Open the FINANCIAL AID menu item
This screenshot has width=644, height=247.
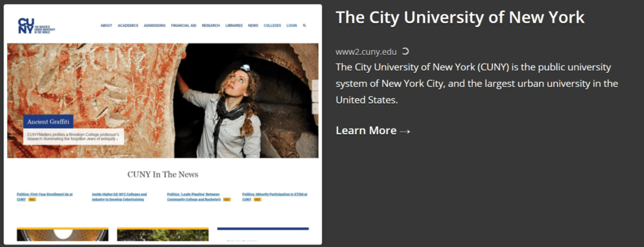(x=183, y=26)
